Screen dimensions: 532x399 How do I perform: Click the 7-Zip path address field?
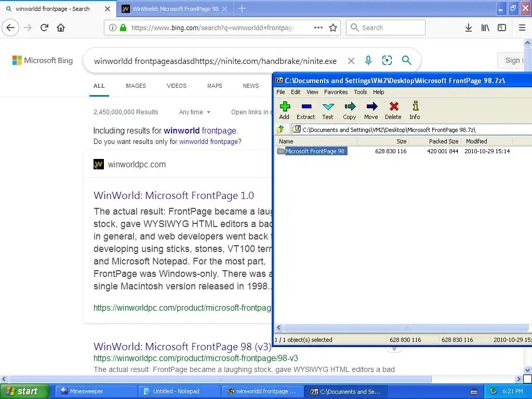pyautogui.click(x=411, y=129)
